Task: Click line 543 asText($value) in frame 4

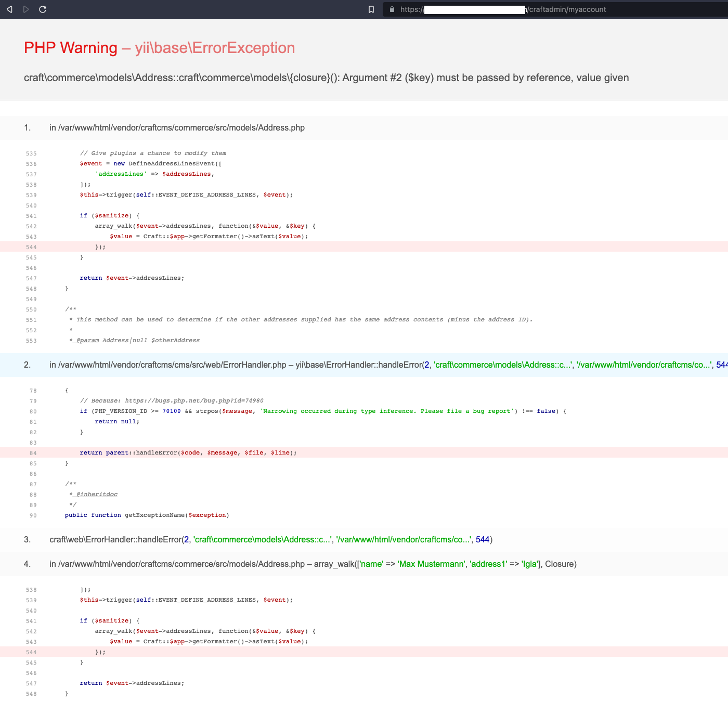Action: point(209,642)
